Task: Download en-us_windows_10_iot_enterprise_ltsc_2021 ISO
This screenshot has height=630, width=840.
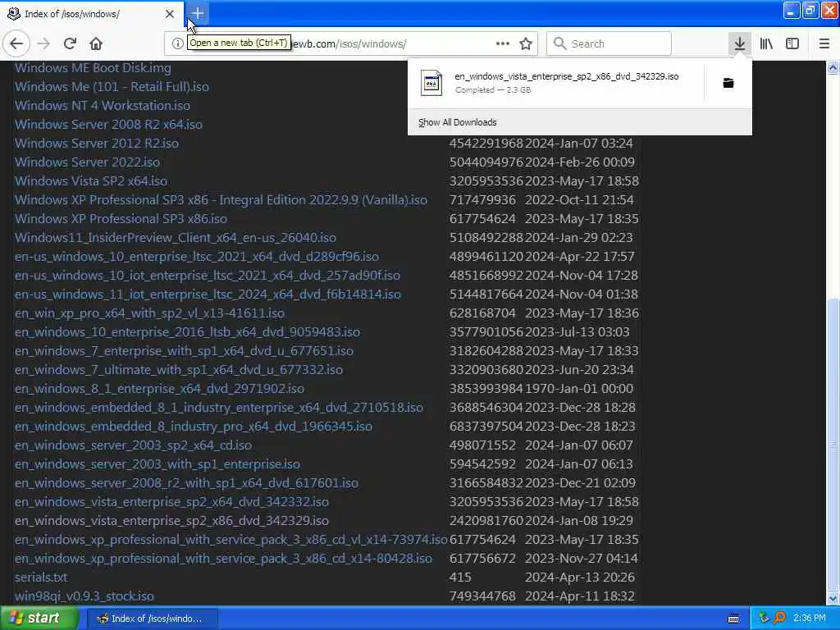Action: click(208, 276)
